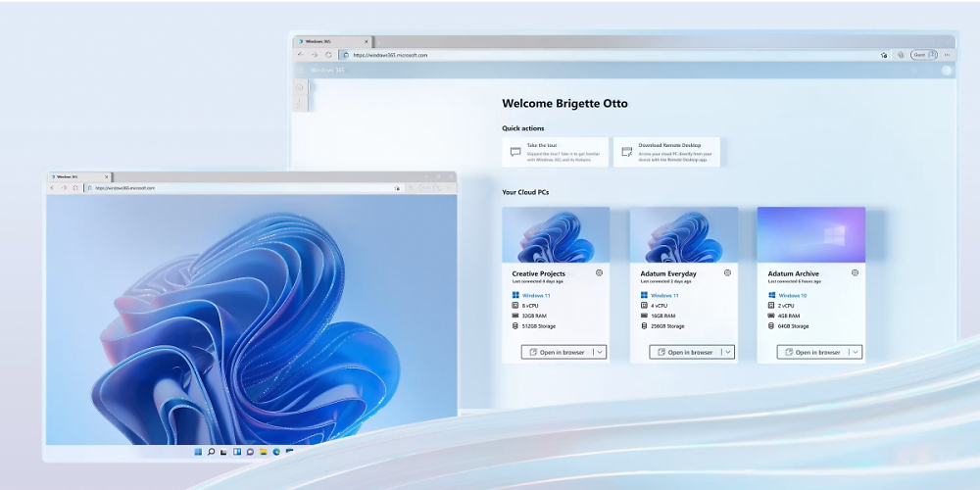Take the tour quick action
This screenshot has width=980, height=490.
[x=555, y=152]
